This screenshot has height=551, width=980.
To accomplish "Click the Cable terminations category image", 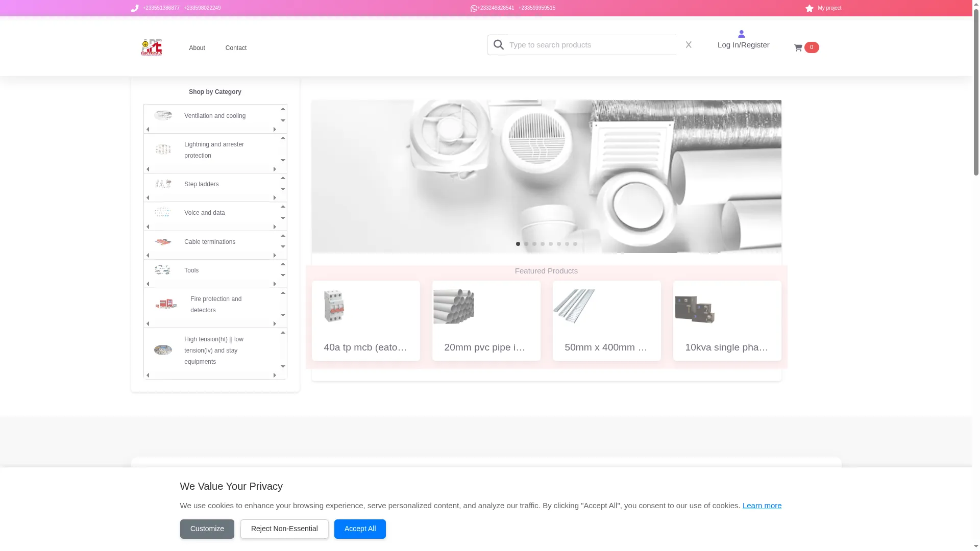I will point(163,241).
